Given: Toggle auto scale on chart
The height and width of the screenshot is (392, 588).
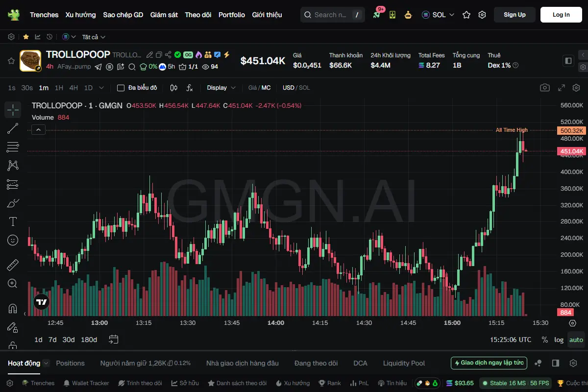Looking at the screenshot, I should 576,340.
